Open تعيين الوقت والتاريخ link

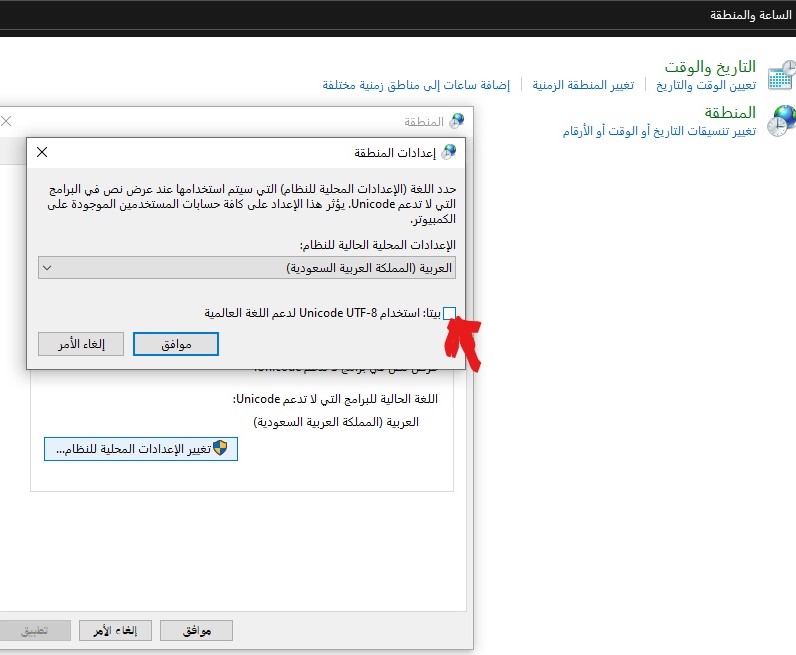(706, 85)
